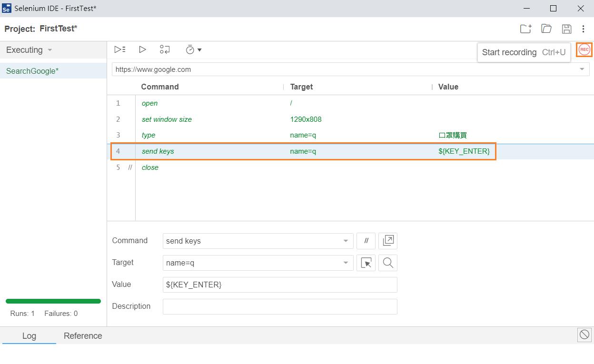Focus the Target input field
The width and height of the screenshot is (594, 364).
pos(258,263)
